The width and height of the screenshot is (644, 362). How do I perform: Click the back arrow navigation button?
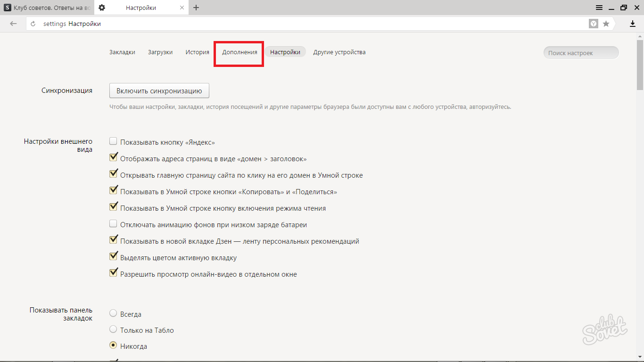(x=13, y=24)
